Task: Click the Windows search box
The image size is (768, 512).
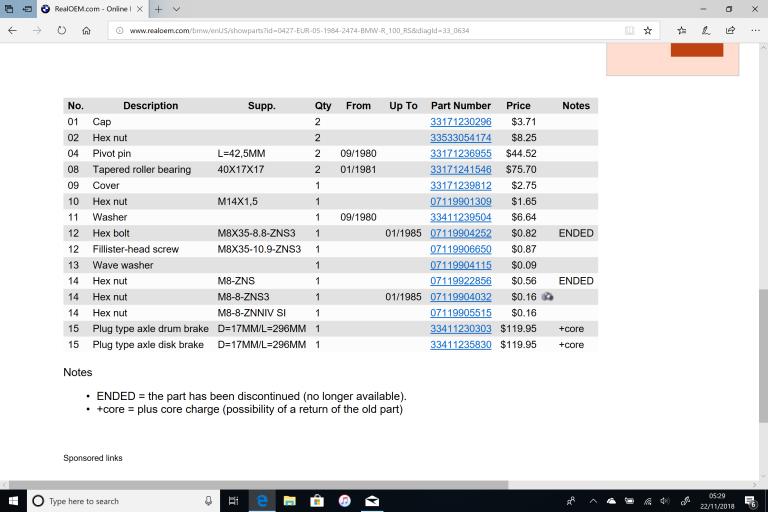Action: (120, 501)
